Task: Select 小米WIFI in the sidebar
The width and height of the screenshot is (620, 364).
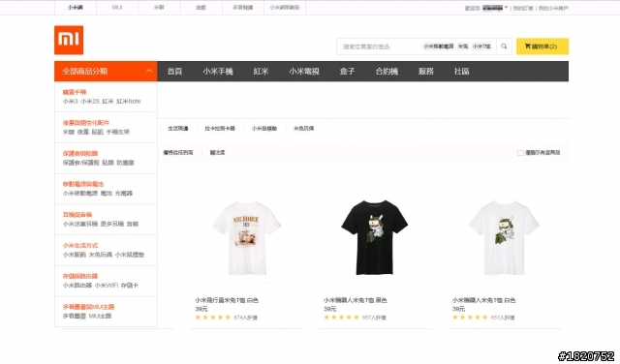Action: point(106,285)
